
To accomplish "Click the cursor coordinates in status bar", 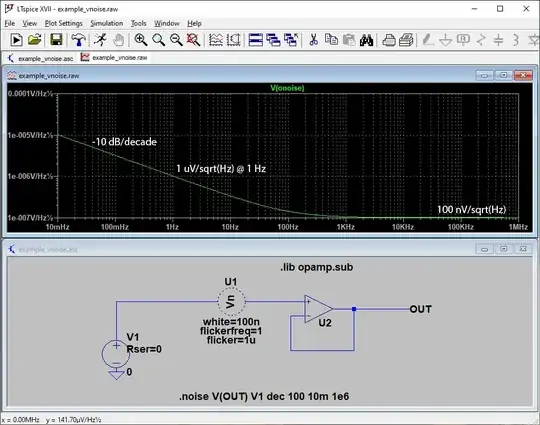I will pos(52,420).
